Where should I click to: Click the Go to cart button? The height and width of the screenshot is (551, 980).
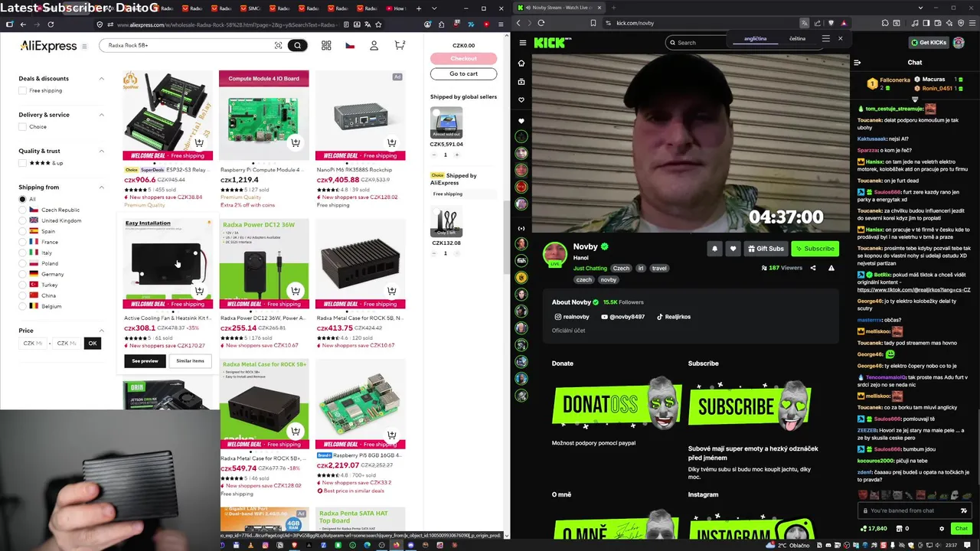(463, 73)
